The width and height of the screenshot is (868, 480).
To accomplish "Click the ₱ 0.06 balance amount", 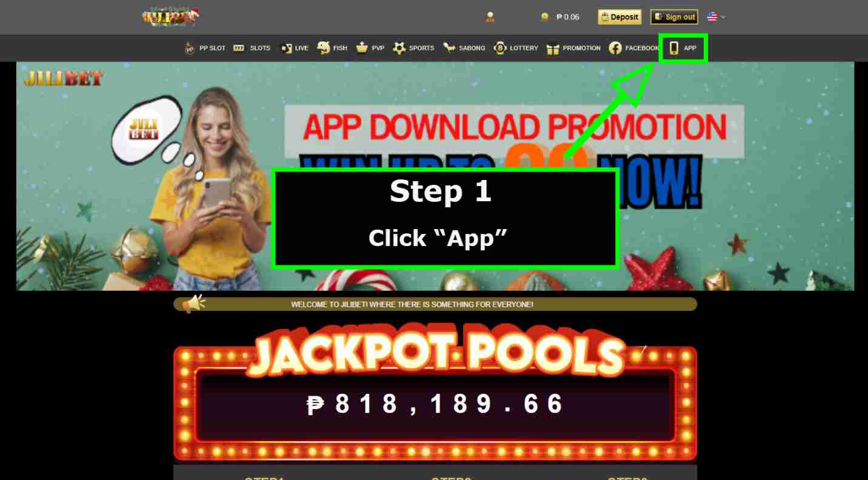I will pos(567,17).
